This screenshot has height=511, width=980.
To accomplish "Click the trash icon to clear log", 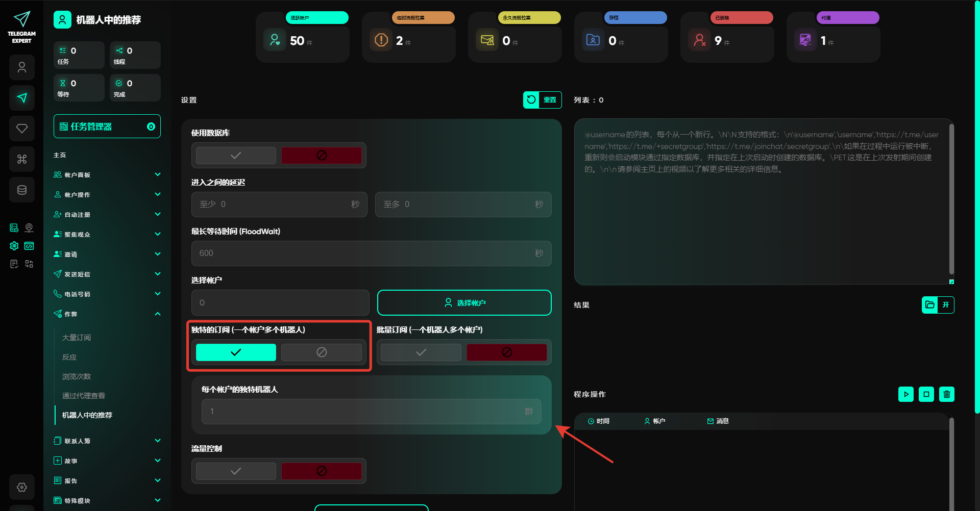I will (x=946, y=394).
